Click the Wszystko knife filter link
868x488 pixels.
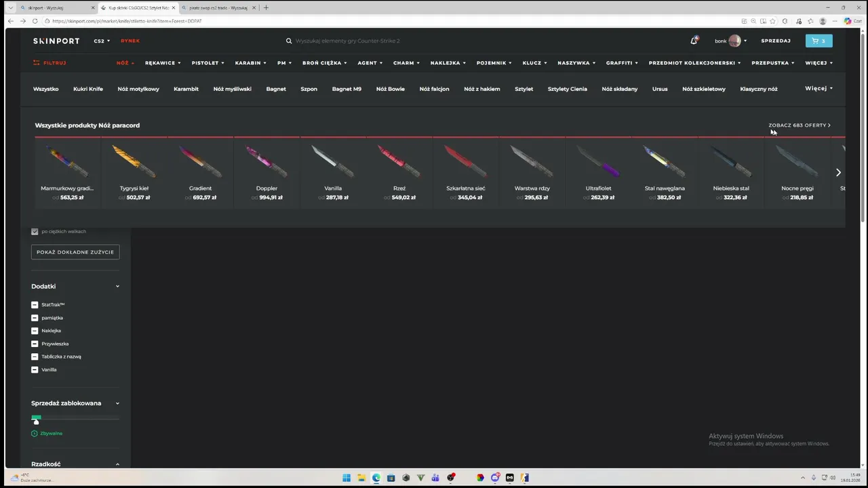coord(46,89)
